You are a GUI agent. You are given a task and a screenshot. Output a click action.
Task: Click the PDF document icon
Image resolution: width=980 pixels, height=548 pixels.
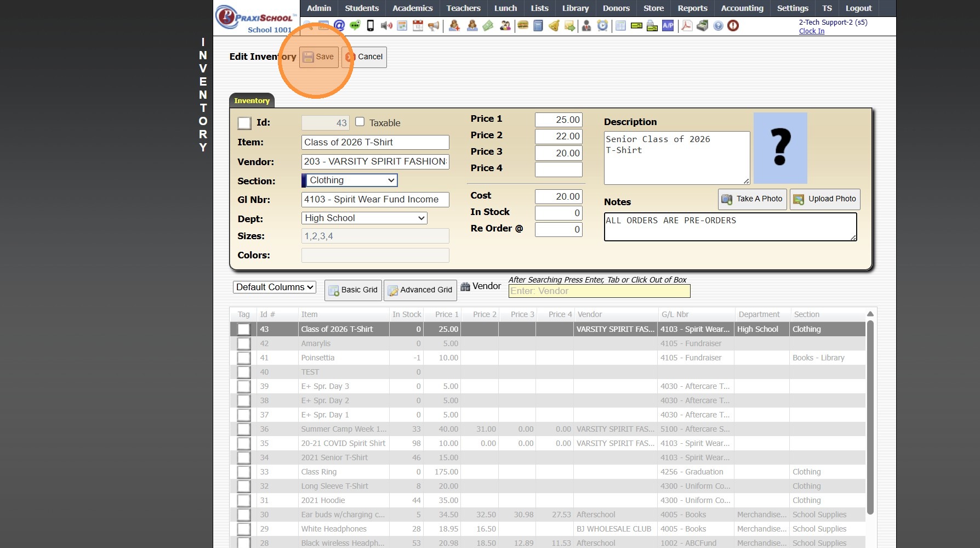pos(686,26)
